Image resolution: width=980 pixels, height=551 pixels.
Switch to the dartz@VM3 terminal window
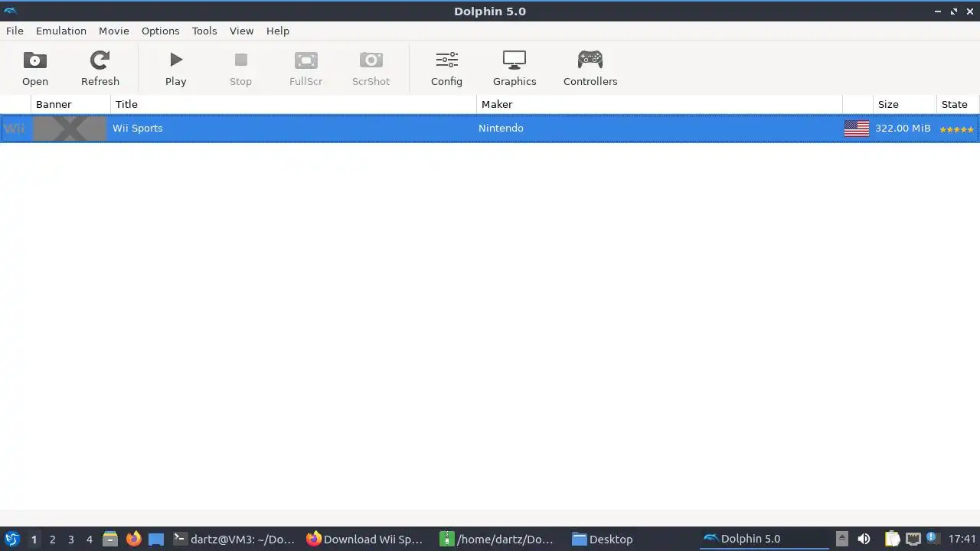(234, 539)
